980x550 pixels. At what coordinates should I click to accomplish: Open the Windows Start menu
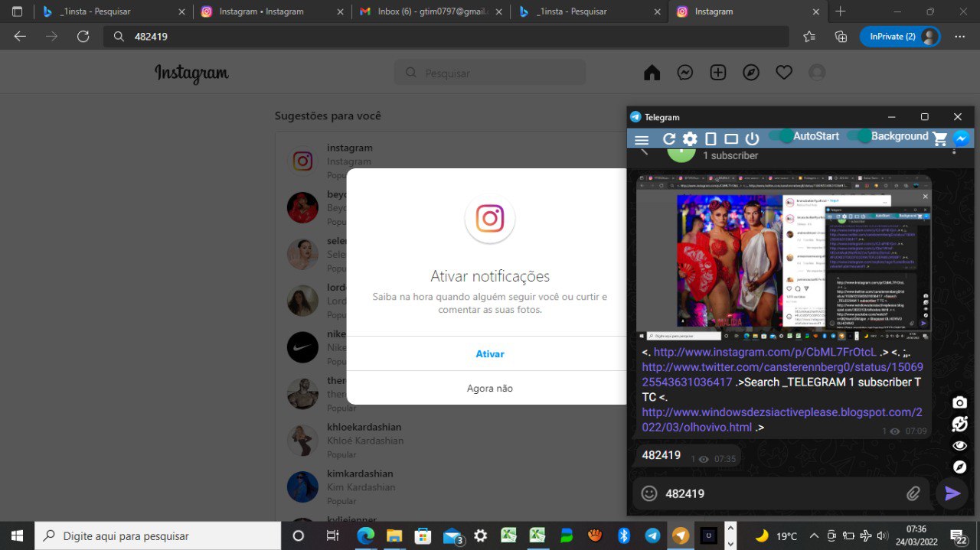(17, 535)
